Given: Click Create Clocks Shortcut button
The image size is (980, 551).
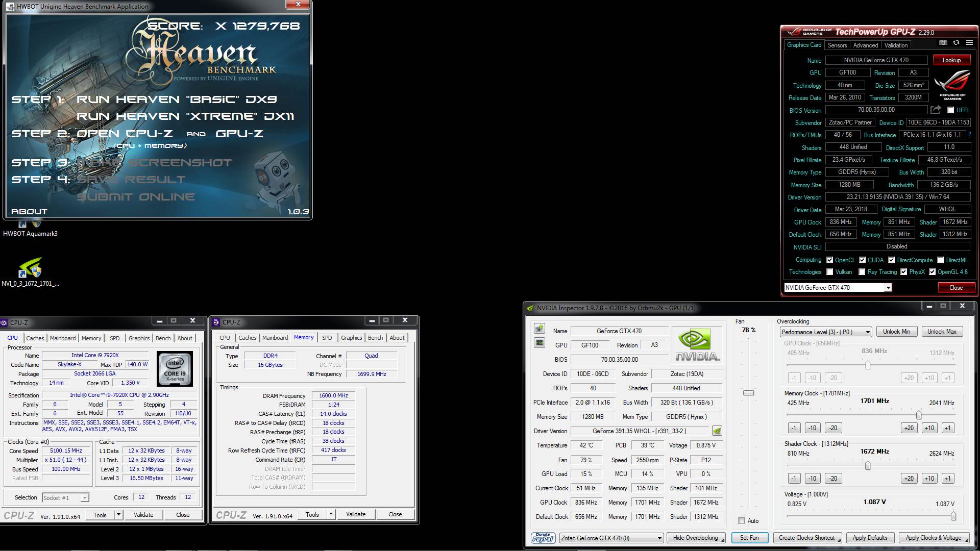Looking at the screenshot, I should [x=807, y=538].
